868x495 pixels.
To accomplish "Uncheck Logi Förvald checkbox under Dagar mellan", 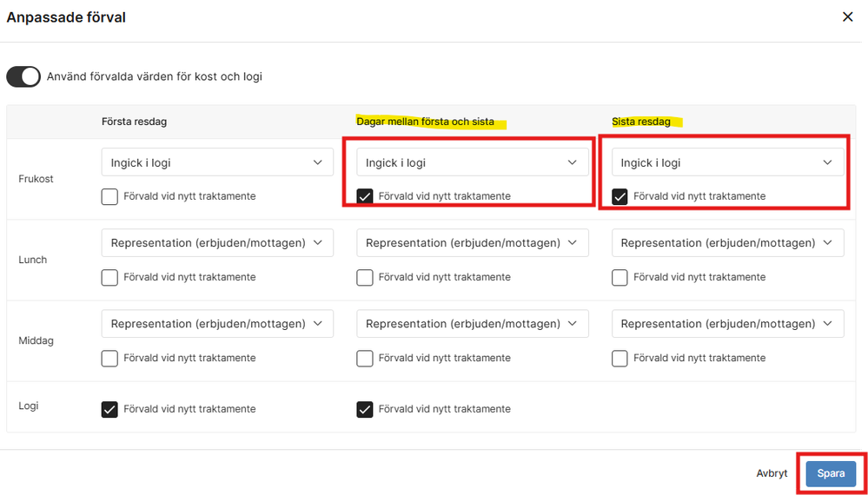I will pos(365,409).
